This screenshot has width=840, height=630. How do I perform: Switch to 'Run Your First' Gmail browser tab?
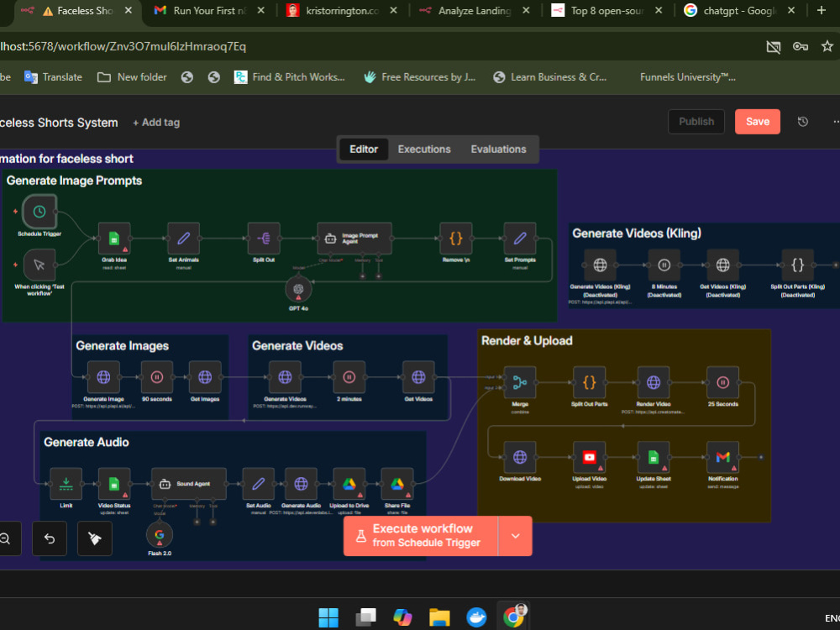coord(209,11)
